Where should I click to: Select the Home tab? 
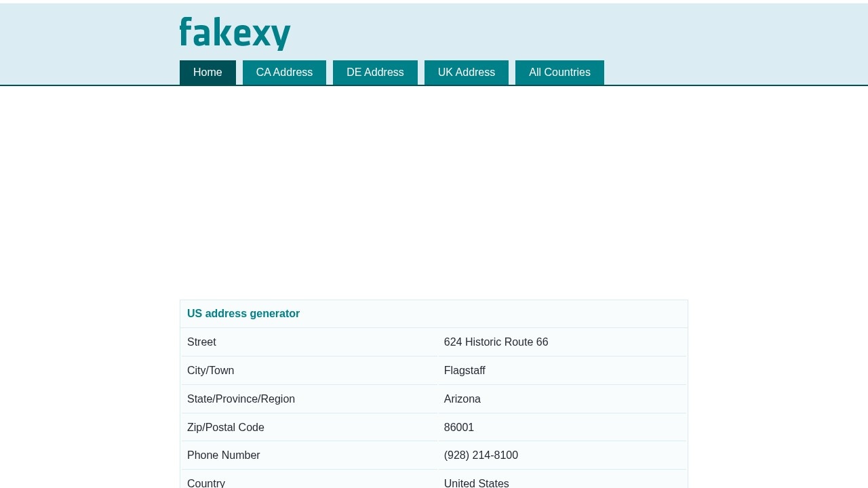[208, 73]
